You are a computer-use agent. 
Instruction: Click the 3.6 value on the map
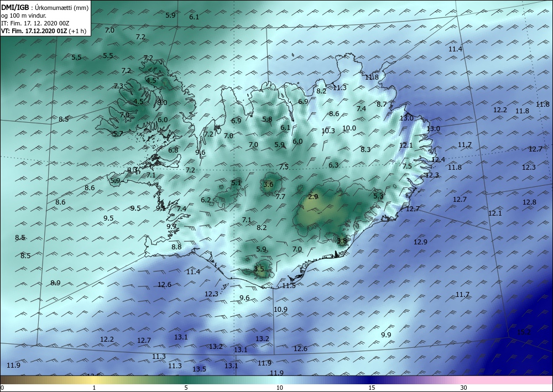(x=268, y=184)
